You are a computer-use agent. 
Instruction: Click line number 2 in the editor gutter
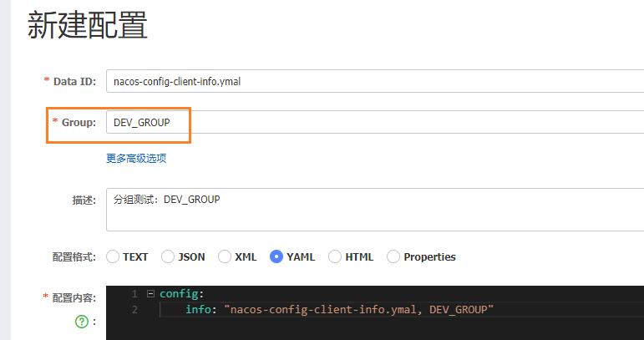tap(134, 309)
